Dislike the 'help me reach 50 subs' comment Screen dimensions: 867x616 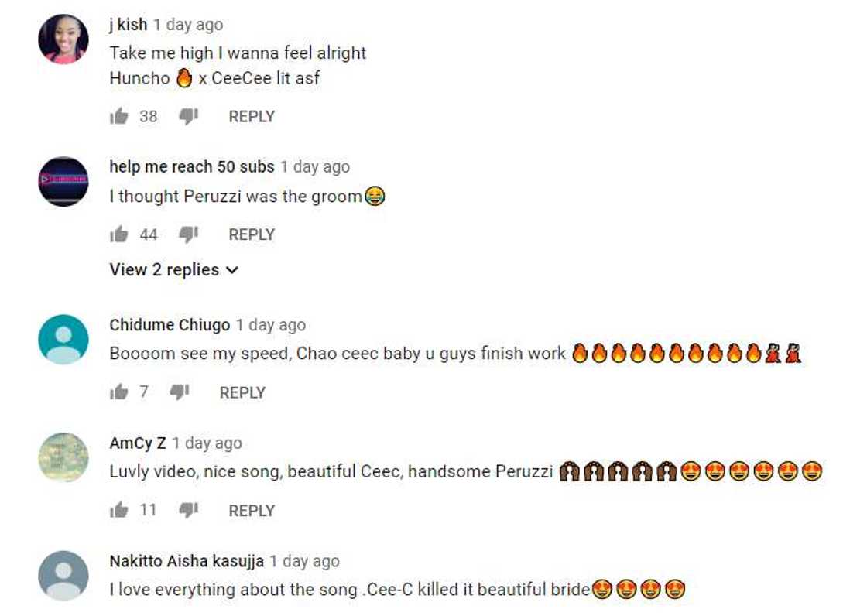point(188,234)
